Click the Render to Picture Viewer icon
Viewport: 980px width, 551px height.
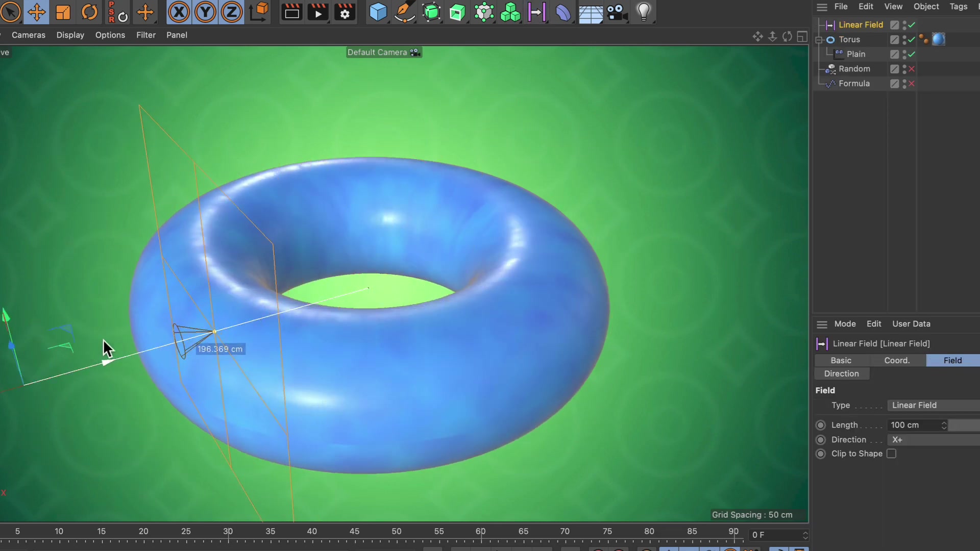tap(317, 12)
